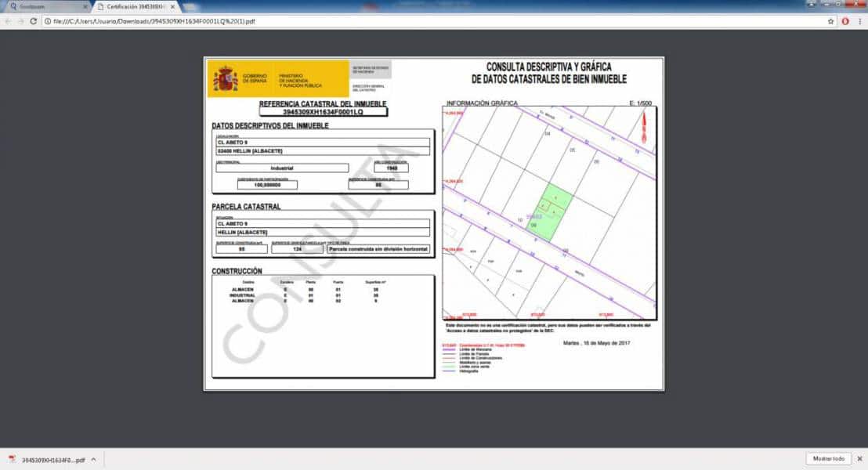Click Parcela construida sin división horizontal
Viewport: 868px width, 470px height.
[x=378, y=249]
